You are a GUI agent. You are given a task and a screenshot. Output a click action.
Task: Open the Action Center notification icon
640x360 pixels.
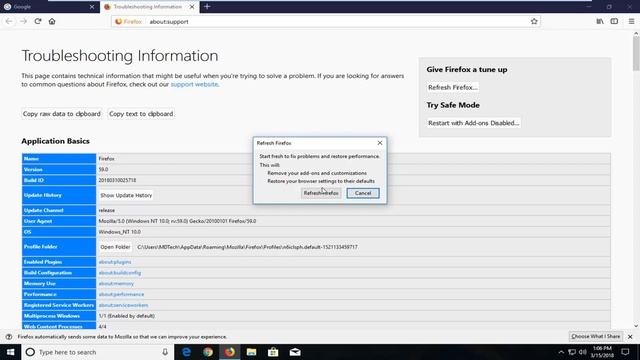625,352
